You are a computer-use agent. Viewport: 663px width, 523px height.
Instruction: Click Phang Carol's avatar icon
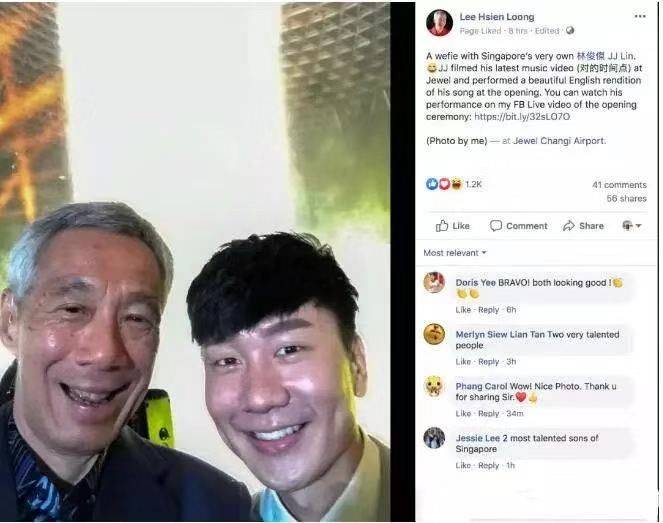coord(434,386)
